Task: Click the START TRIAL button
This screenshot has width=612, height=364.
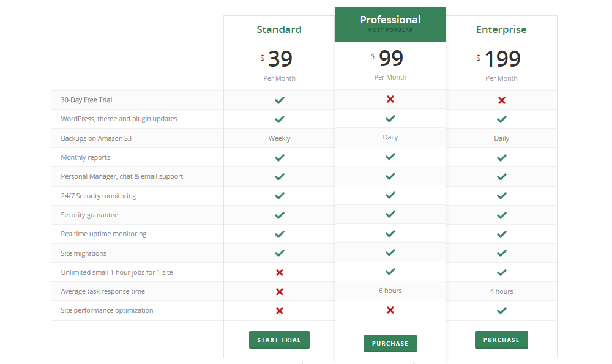Action: tap(279, 340)
